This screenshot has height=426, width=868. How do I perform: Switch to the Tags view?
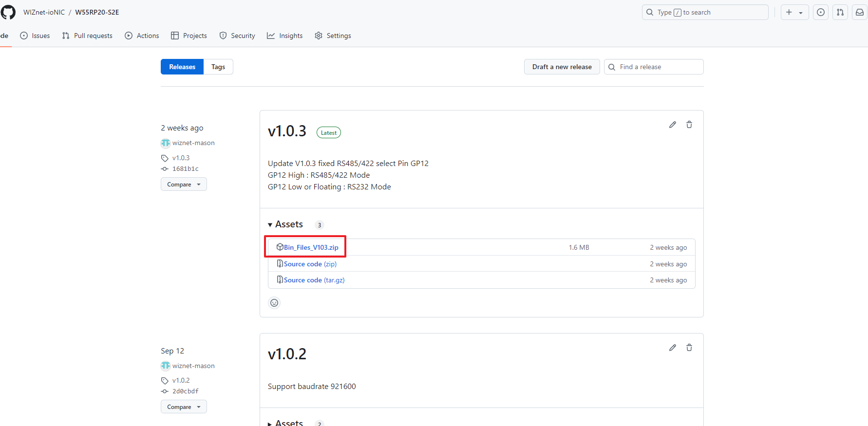click(x=218, y=67)
